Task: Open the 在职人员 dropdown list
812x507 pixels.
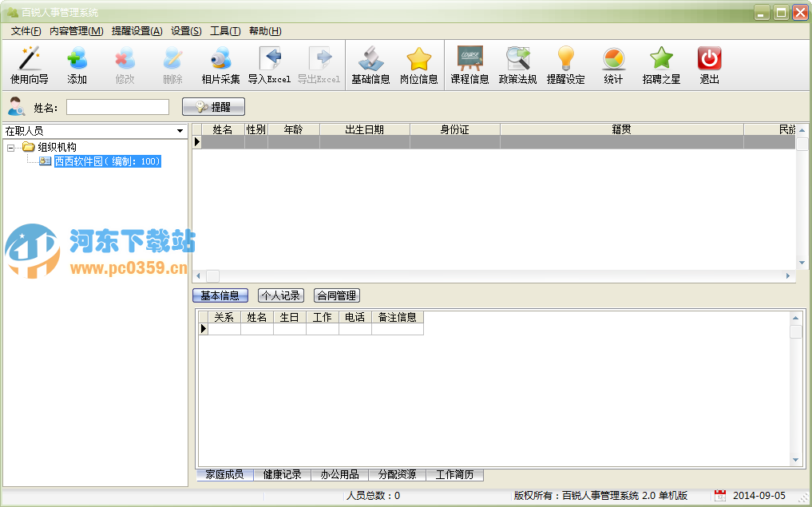Action: [x=180, y=131]
